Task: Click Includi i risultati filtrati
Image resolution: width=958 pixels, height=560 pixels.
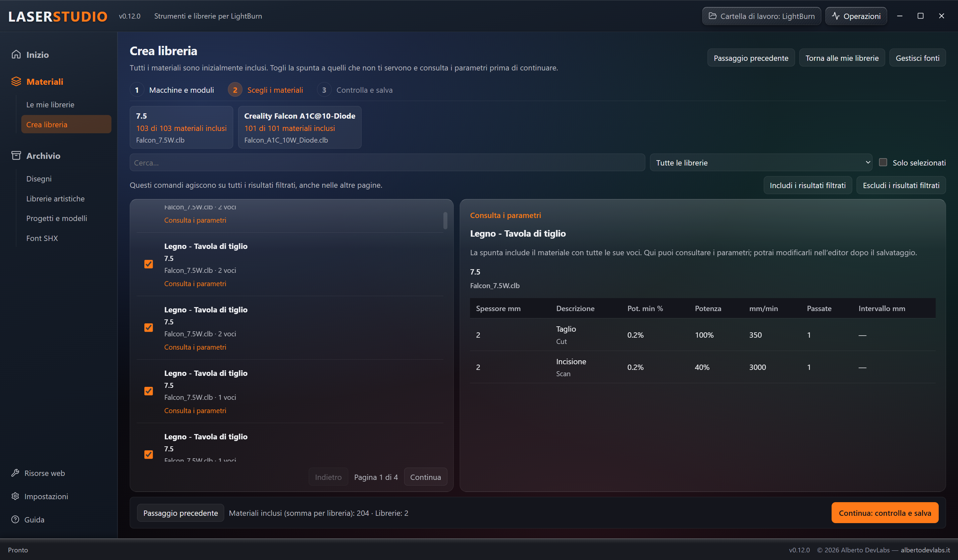Action: [x=807, y=185]
